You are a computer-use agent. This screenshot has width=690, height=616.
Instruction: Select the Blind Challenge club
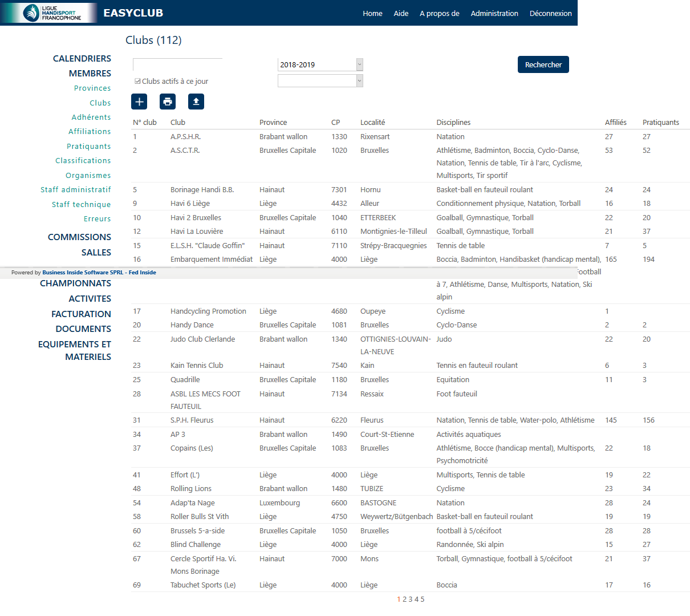tap(196, 544)
